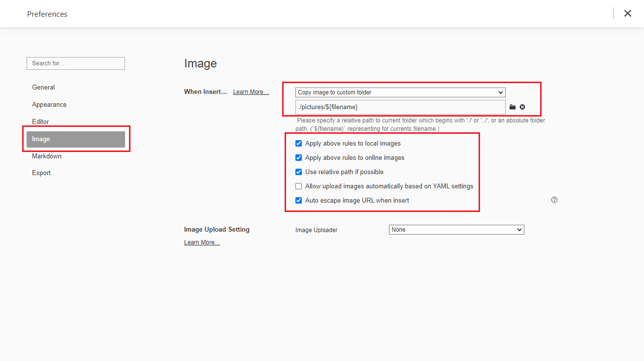Screen dimensions: 644x361
Task: Open the folder browse icon beside path
Action: tap(513, 107)
